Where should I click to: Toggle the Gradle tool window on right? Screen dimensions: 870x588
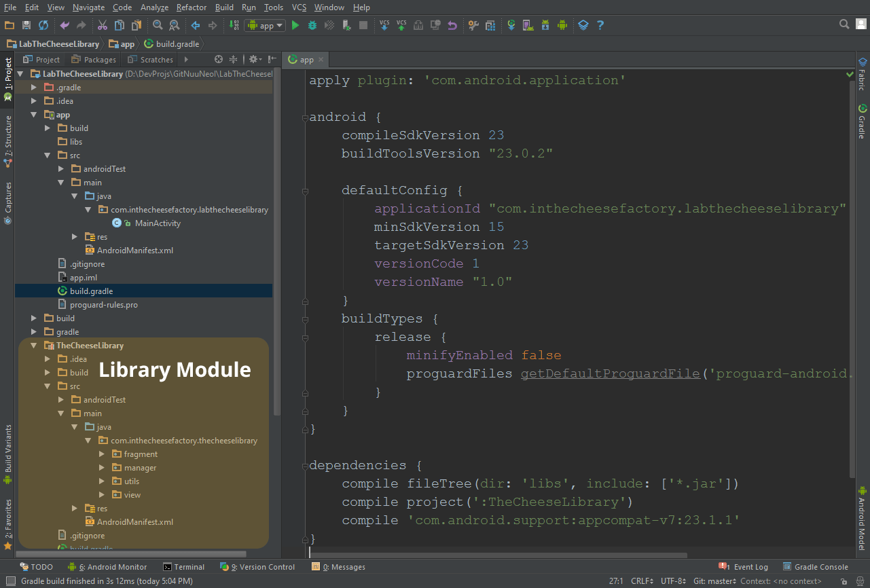pos(862,122)
